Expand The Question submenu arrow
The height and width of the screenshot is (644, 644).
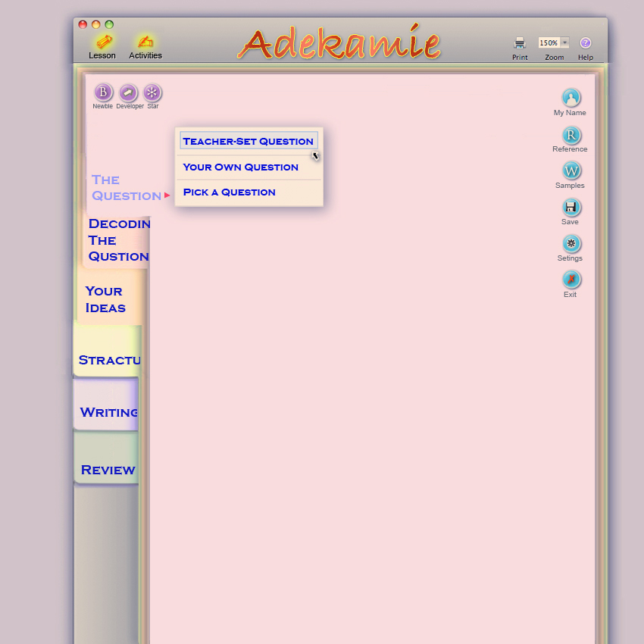click(167, 195)
